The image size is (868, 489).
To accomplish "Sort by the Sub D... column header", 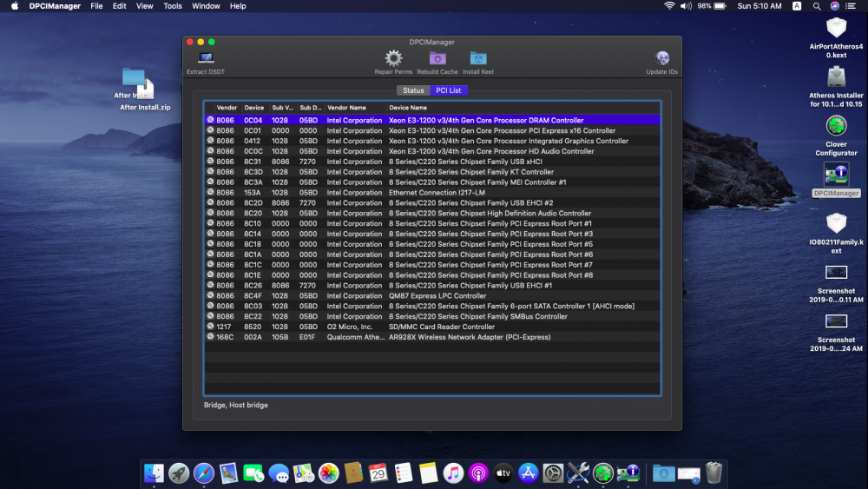I will tap(311, 108).
